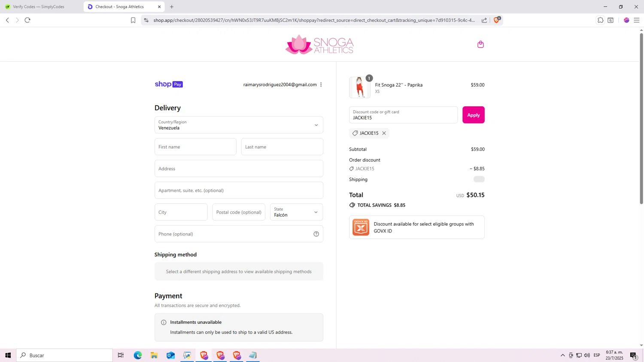
Task: Go back to the previous page
Action: point(7,20)
